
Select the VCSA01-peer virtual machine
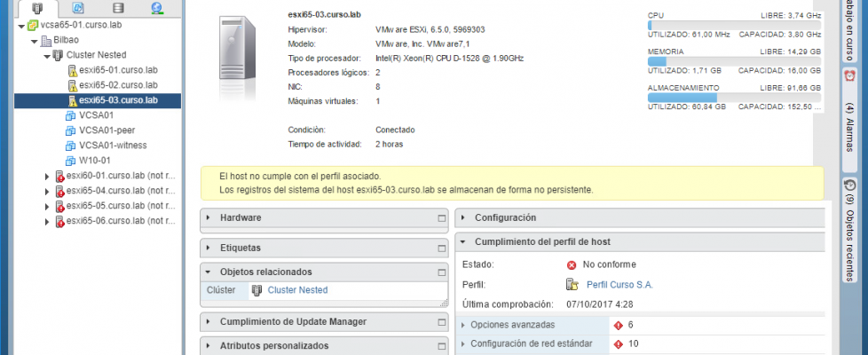click(x=107, y=130)
